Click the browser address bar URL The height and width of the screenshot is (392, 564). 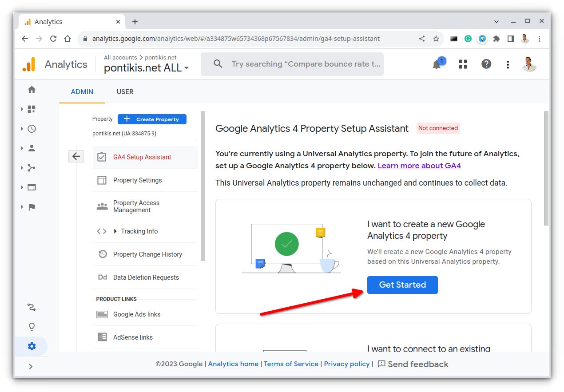pos(236,39)
